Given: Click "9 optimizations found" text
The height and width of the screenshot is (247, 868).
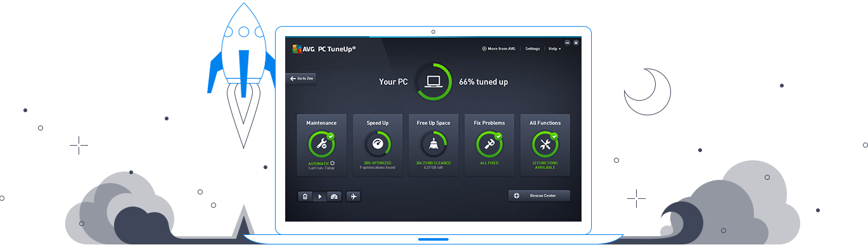Looking at the screenshot, I should point(377,168).
